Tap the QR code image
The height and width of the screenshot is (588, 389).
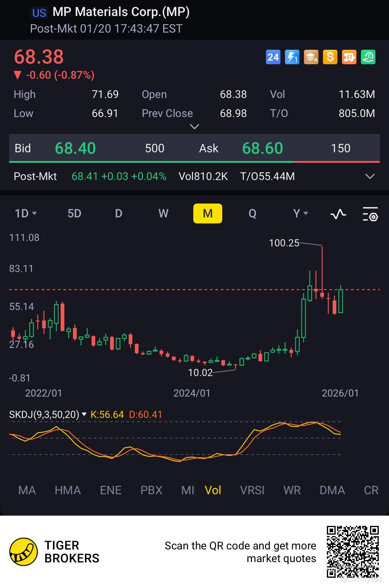click(x=353, y=552)
